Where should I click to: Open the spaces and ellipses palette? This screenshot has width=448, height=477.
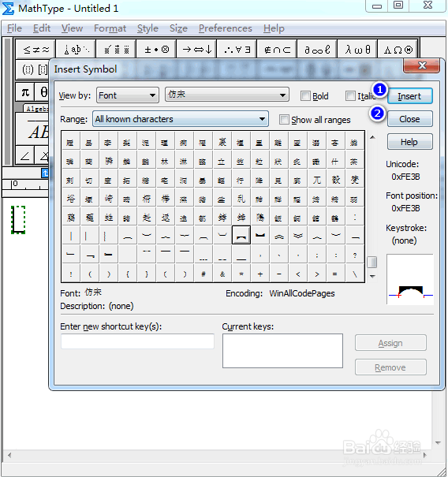(76, 50)
